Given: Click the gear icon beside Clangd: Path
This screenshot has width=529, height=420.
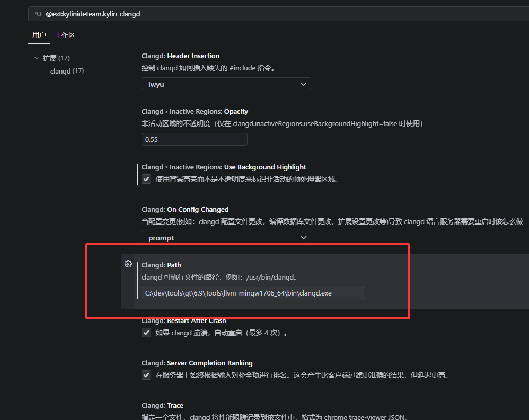Looking at the screenshot, I should coord(128,264).
